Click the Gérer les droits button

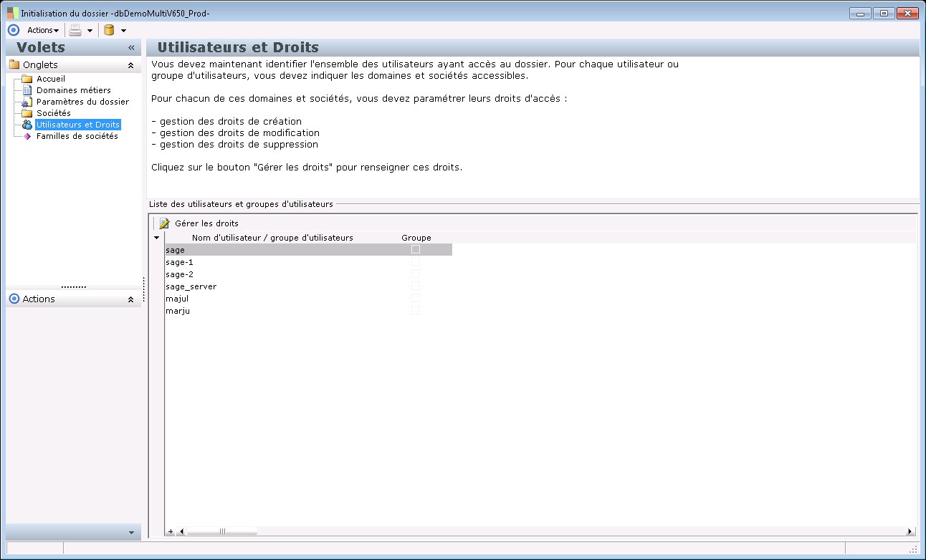(x=199, y=223)
